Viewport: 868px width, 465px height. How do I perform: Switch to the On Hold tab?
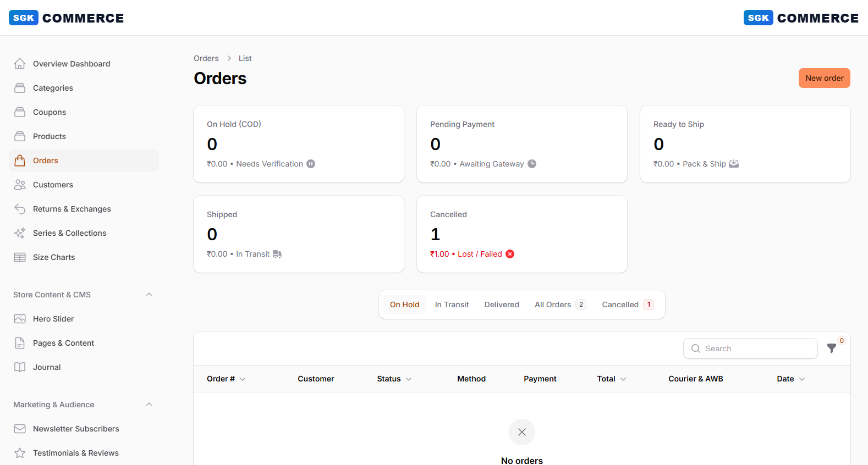point(405,305)
